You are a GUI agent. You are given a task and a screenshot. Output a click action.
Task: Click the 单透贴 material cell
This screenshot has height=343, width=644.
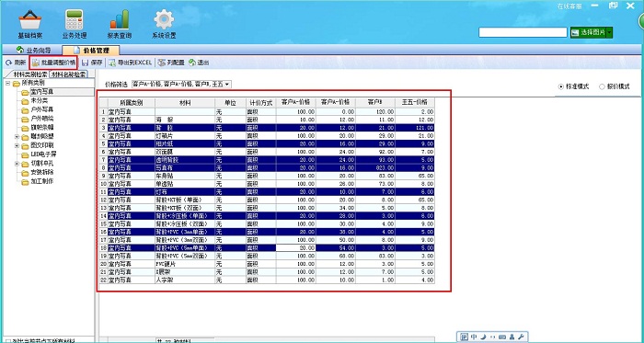[185, 184]
